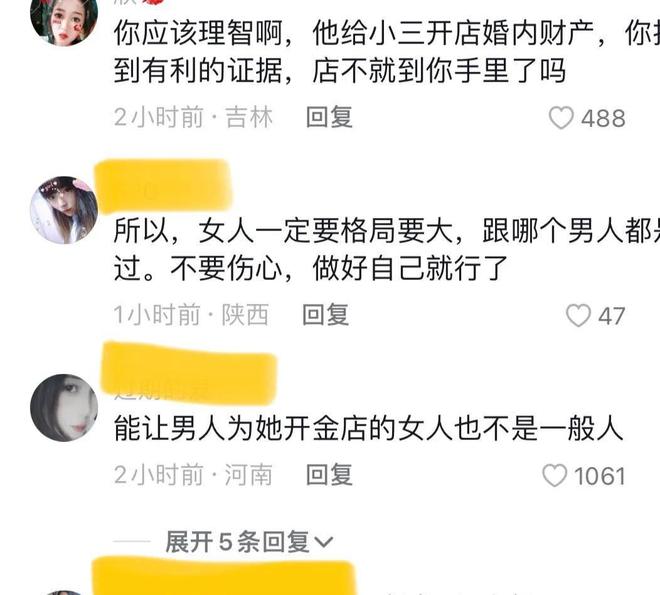The height and width of the screenshot is (595, 660).
Task: Tap the 2小时前 · 吉林 timestamp
Action: coord(194,117)
